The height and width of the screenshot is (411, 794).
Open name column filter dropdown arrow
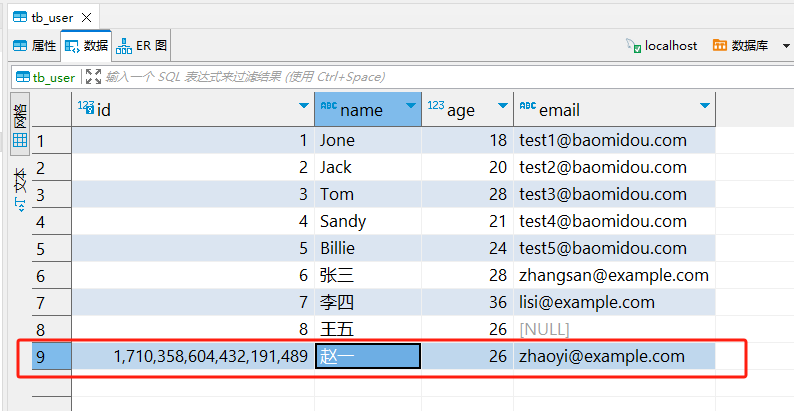[411, 106]
